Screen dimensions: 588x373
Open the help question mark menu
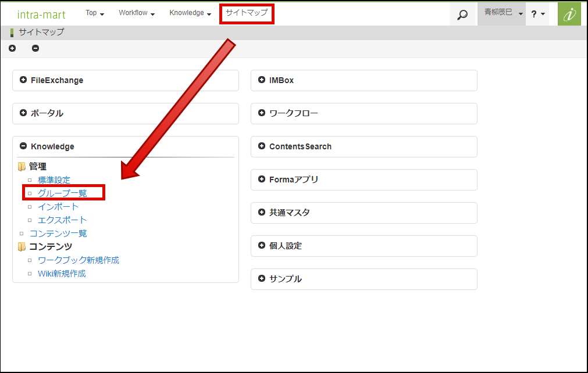[538, 14]
